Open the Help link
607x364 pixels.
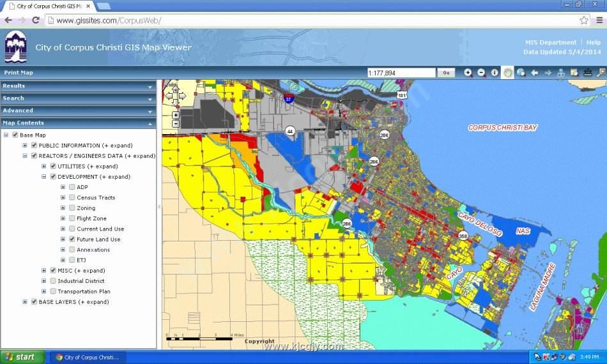594,42
